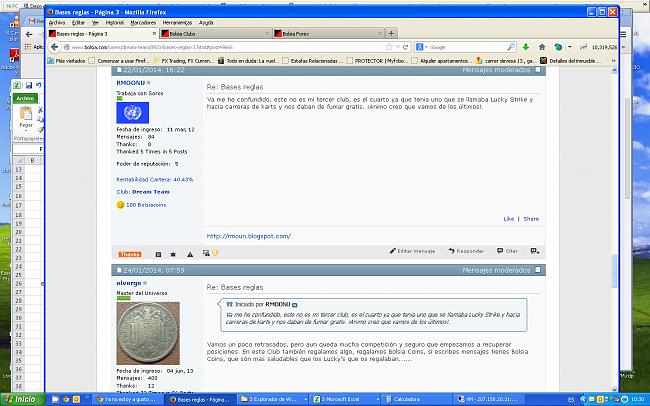Open Más visitados bookmarks dropdown
Image resolution: width=650 pixels, height=406 pixels.
click(66, 61)
